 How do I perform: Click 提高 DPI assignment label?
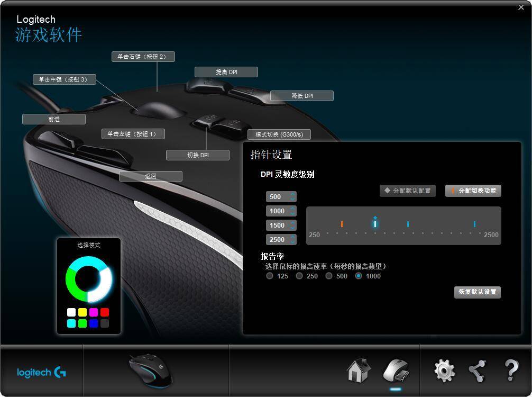(x=226, y=72)
